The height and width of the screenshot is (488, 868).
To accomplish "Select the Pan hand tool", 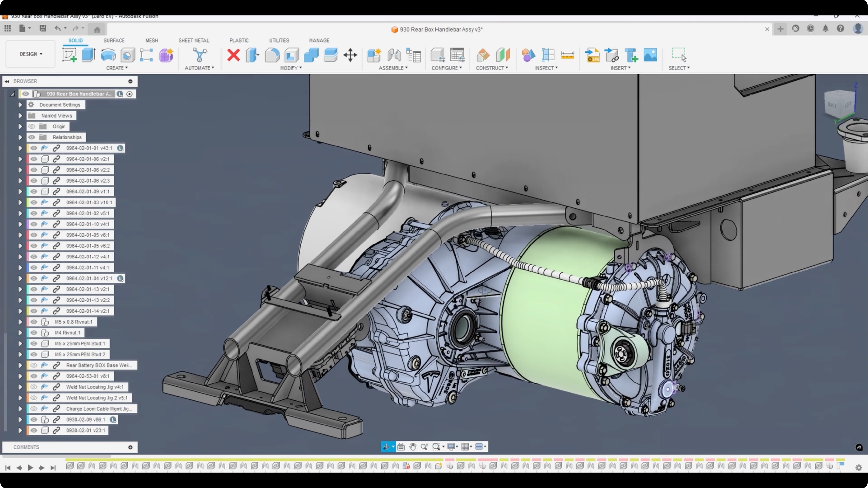I will (412, 447).
